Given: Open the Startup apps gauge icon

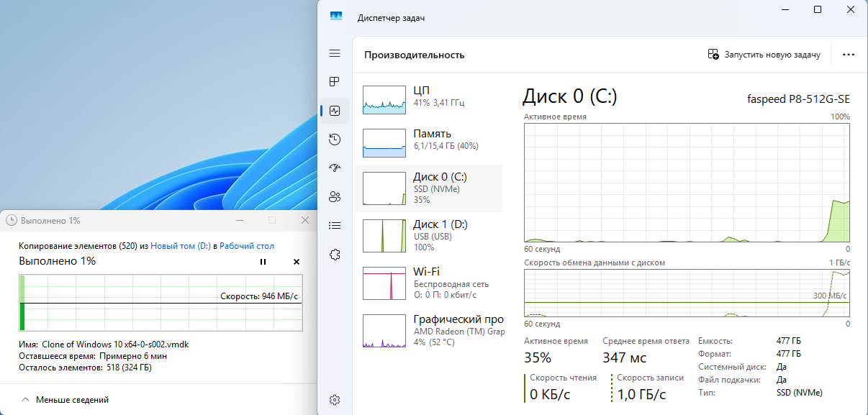Looking at the screenshot, I should pos(335,168).
